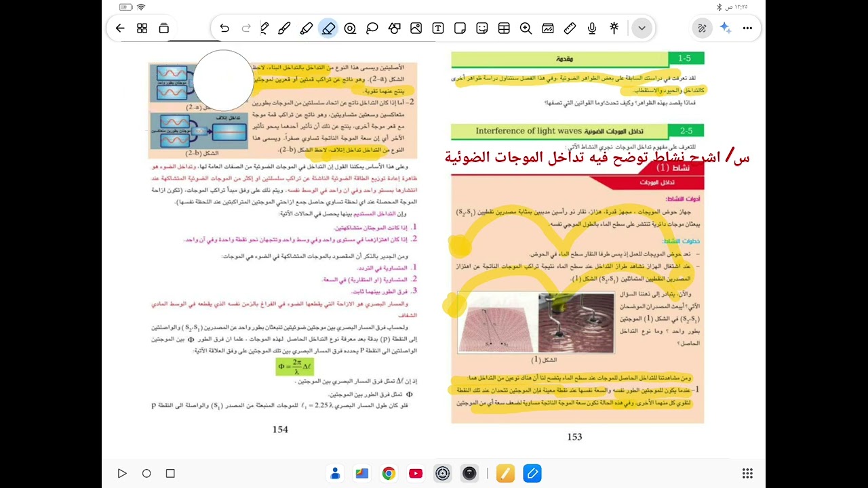
Task: Redo the last undone action
Action: point(246,28)
